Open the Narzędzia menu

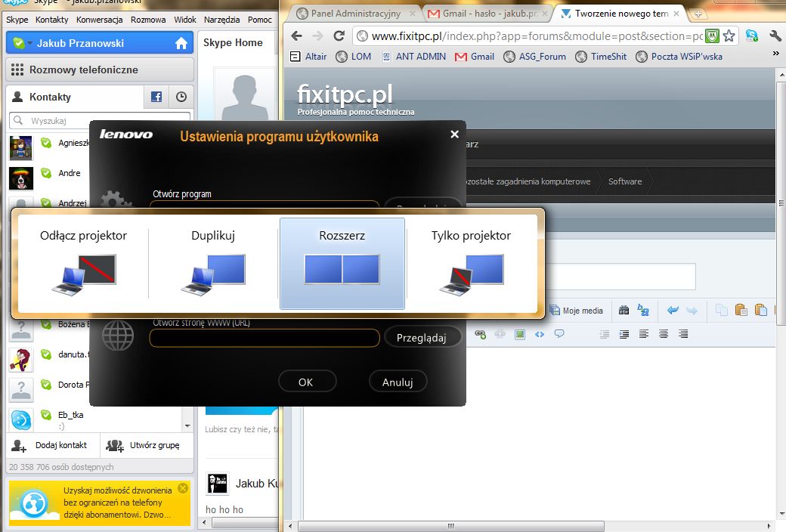[221, 20]
